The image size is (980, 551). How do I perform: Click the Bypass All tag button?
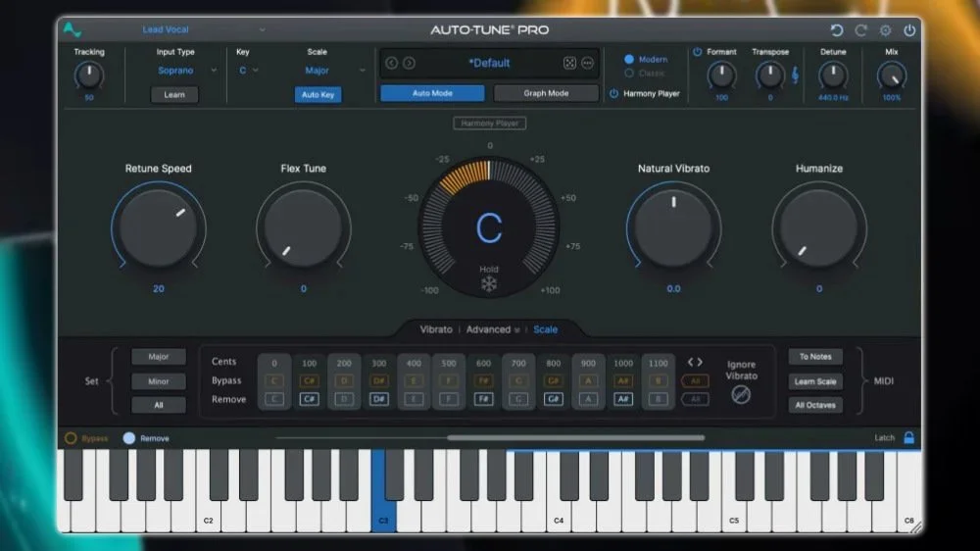coord(695,380)
